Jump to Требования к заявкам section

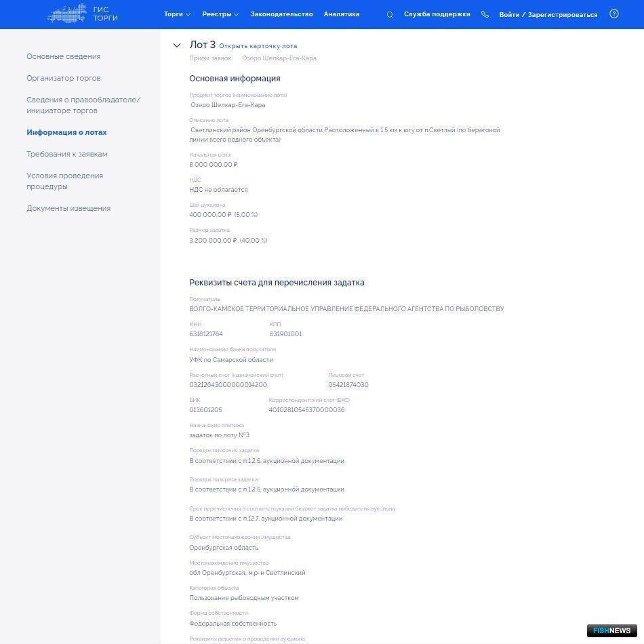(66, 154)
